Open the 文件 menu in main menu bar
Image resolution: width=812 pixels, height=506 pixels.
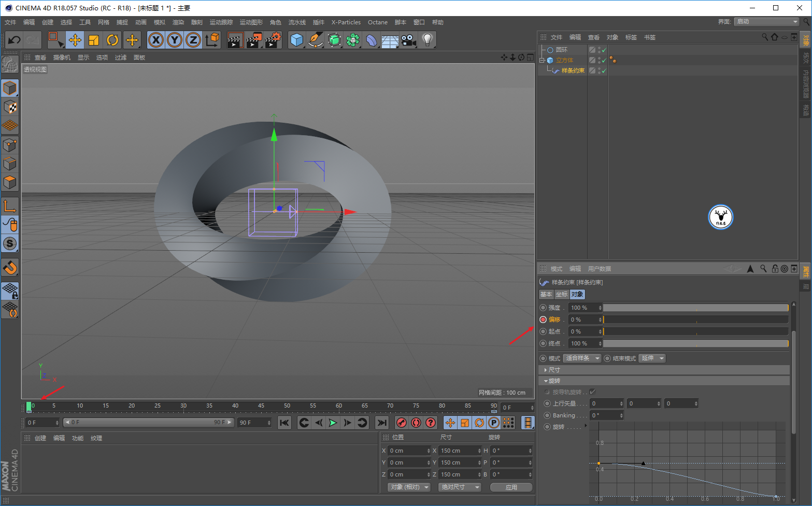(10, 22)
